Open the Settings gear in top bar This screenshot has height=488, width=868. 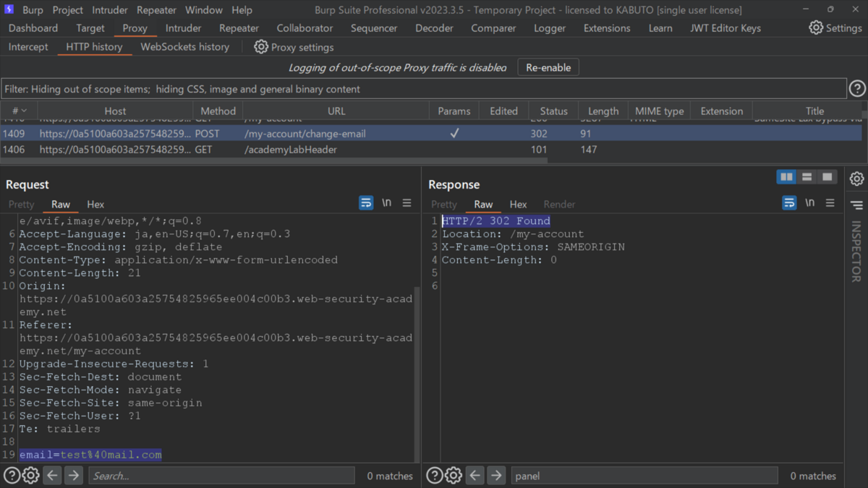[x=816, y=27]
